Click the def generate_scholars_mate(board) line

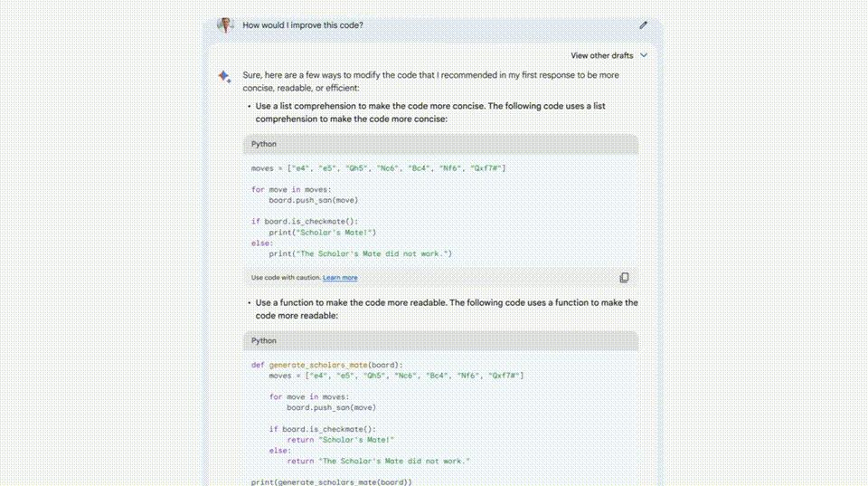point(327,365)
